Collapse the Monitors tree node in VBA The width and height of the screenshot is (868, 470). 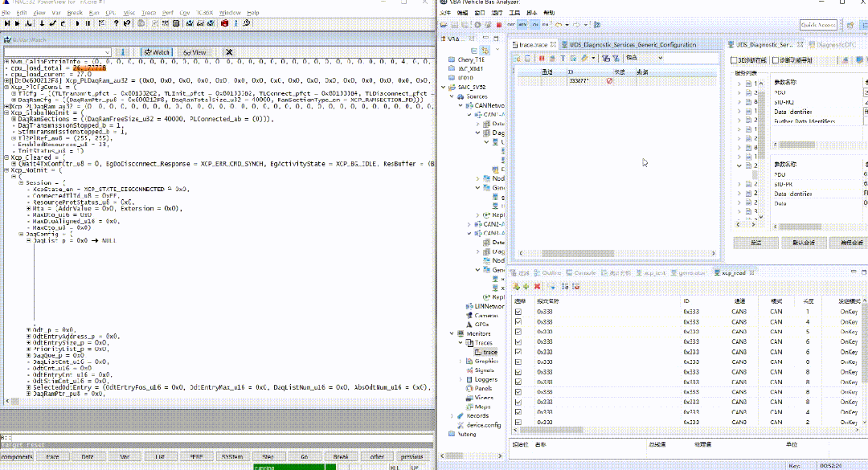point(452,333)
